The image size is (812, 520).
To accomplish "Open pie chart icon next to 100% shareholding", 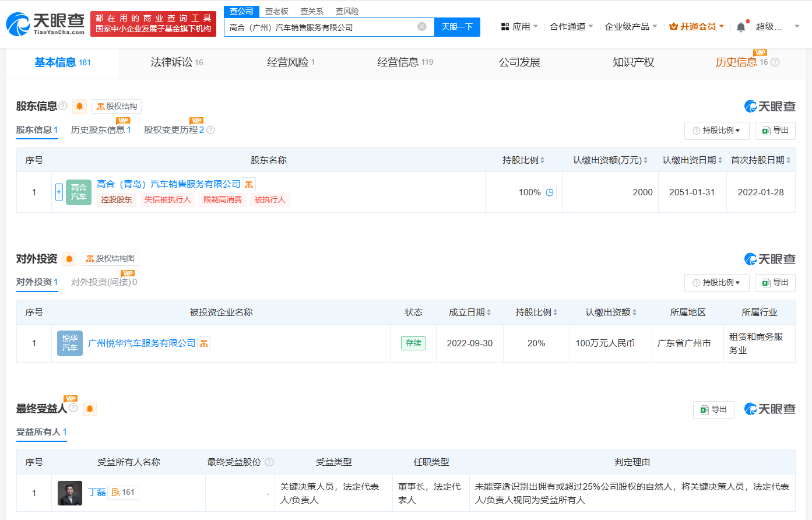I will (550, 192).
